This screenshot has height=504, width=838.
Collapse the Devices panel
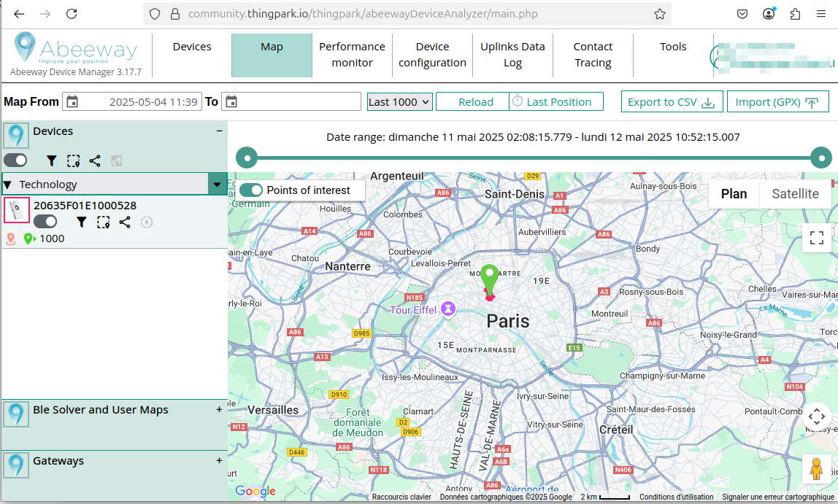pyautogui.click(x=219, y=131)
